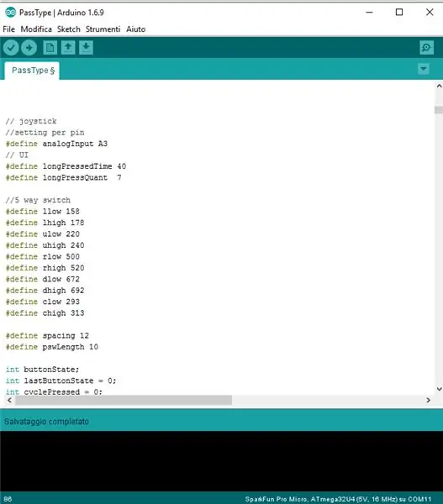Click the Upload arrow toolbar icon
443x504 pixels.
click(29, 48)
